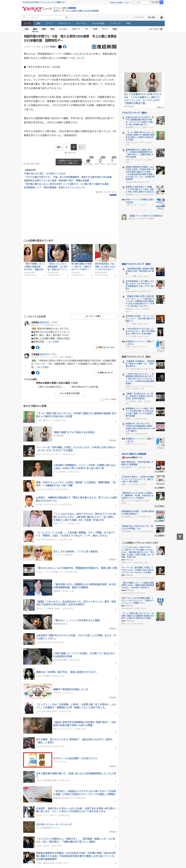Screen dimensions: 186x868
Task: Open the article's 1253 comments count
Action: click(46, 47)
